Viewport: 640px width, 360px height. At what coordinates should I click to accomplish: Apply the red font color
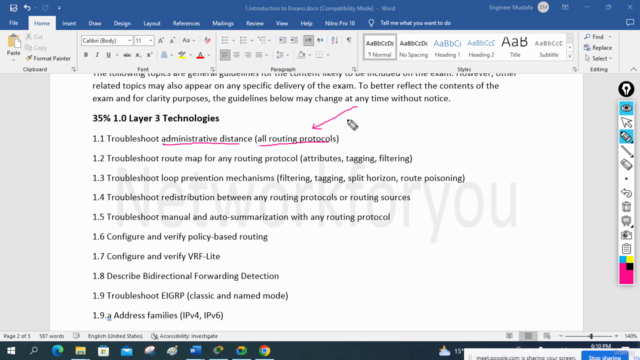pos(200,55)
